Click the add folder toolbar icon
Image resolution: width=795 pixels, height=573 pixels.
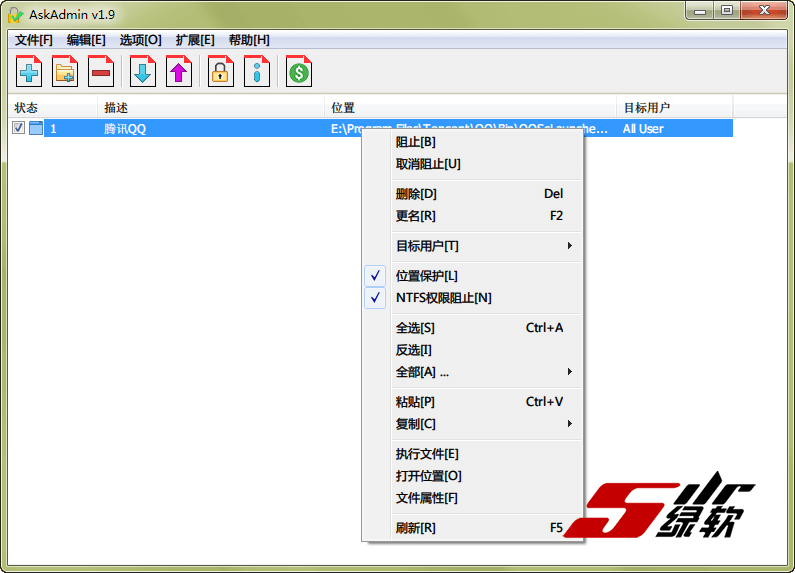(x=65, y=71)
